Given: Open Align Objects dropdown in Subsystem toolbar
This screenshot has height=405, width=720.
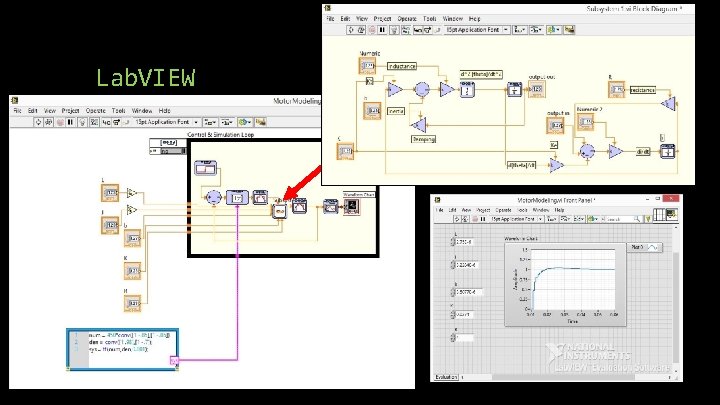Looking at the screenshot, I should (520, 30).
